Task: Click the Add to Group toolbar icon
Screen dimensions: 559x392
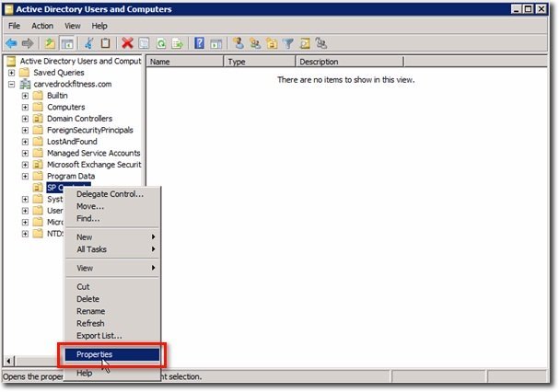Action: (x=321, y=43)
